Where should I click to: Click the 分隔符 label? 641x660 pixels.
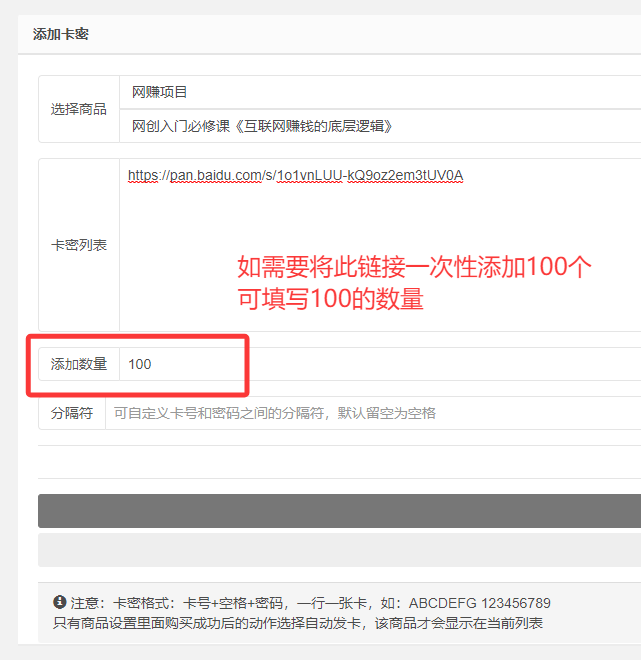tap(72, 413)
